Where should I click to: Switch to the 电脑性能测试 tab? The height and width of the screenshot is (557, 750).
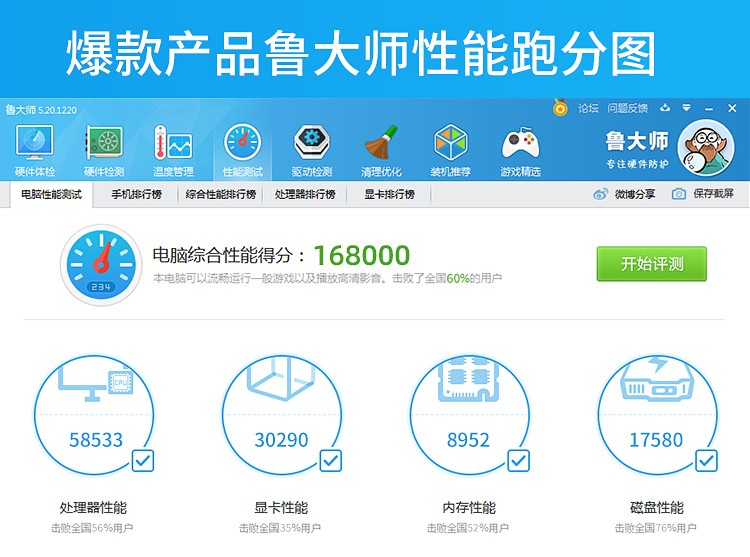point(51,195)
